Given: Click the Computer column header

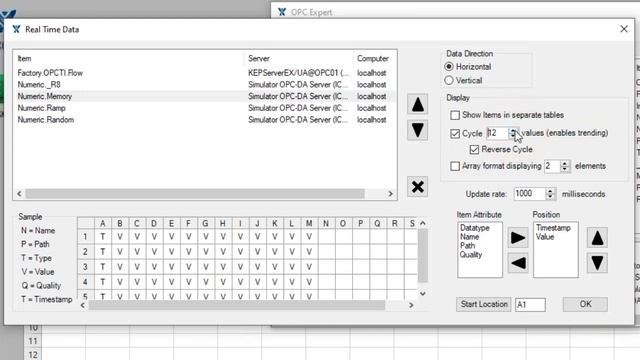Looking at the screenshot, I should pos(375,58).
